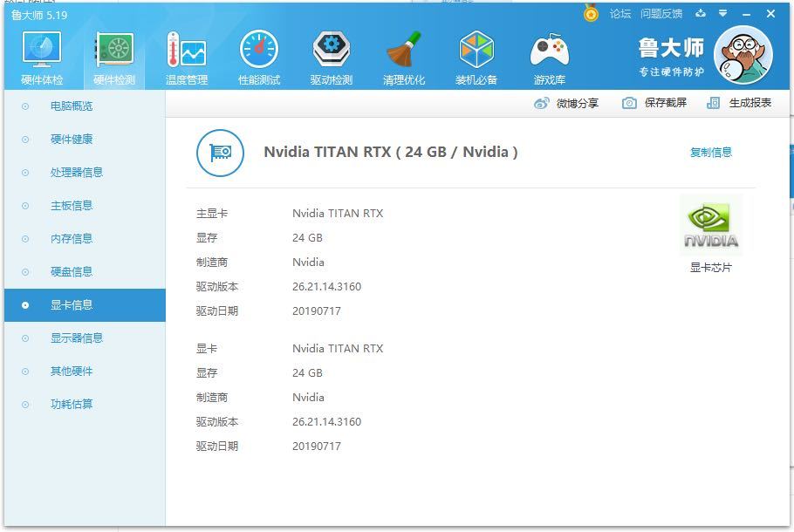This screenshot has width=794, height=532.
Task: Click 保存截屏 save screenshot button
Action: click(654, 103)
